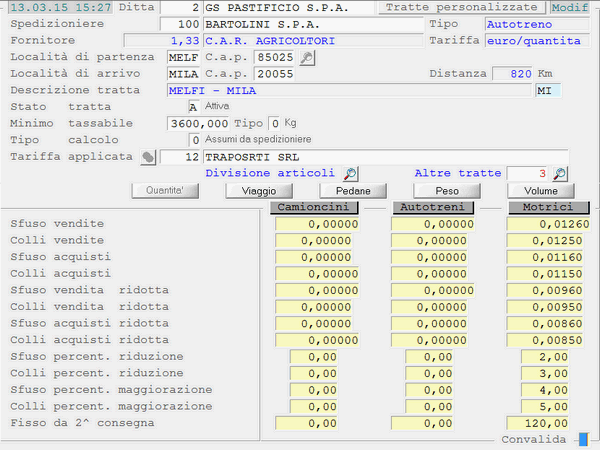Viewport: 600px width, 450px height.
Task: Click the Località di partenza MELF field
Action: (x=183, y=57)
